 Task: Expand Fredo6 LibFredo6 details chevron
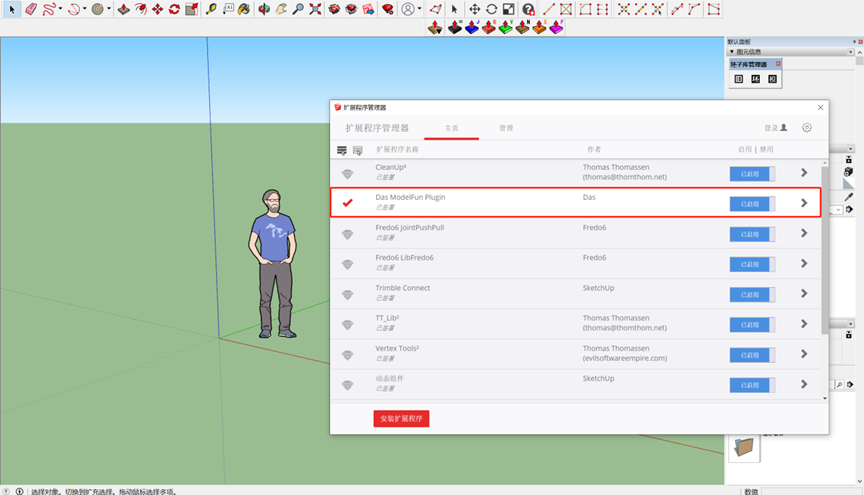click(804, 263)
